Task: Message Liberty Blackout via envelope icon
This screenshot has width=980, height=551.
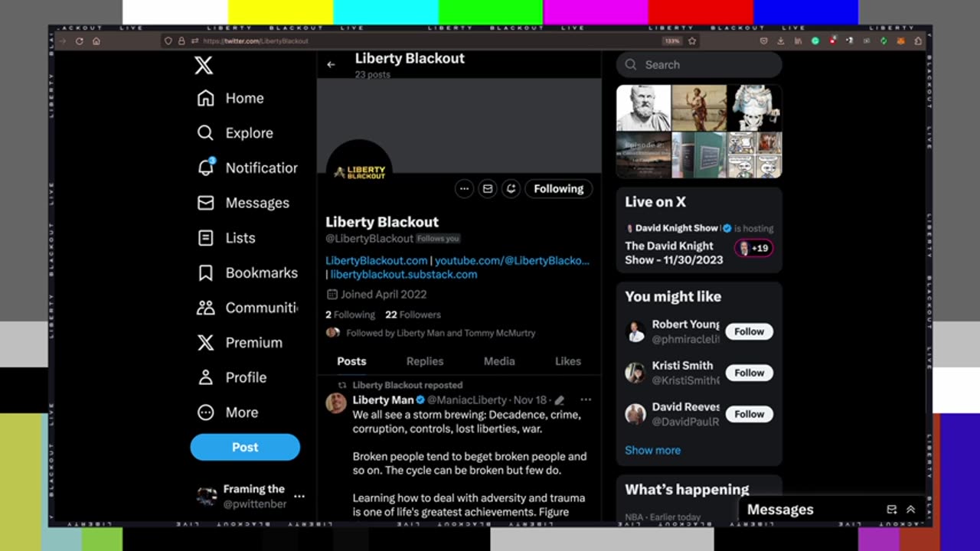Action: pyautogui.click(x=487, y=189)
